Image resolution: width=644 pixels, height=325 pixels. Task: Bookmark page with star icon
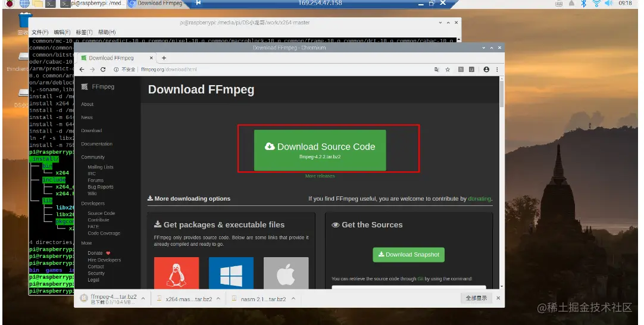pyautogui.click(x=448, y=70)
